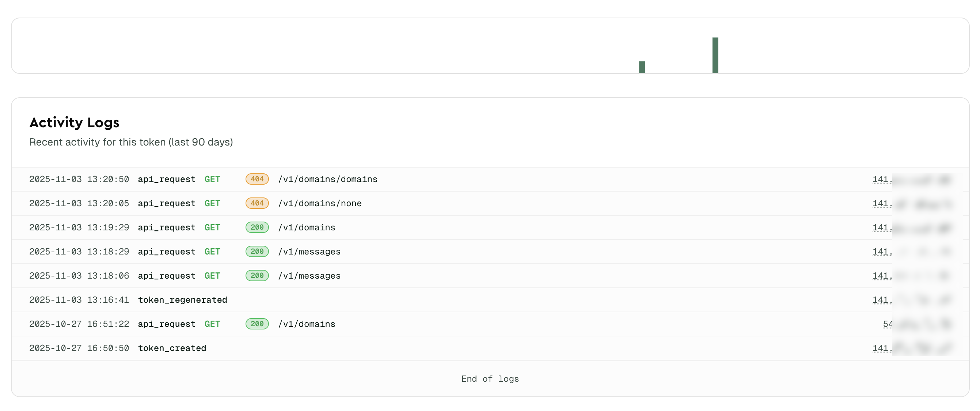Select the GET method label on /v1/domains/domains row
Screen dimensions: 980x411
(212, 179)
